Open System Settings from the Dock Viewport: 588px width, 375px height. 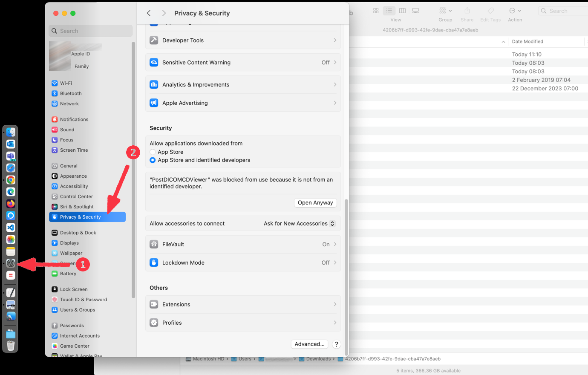click(x=10, y=263)
